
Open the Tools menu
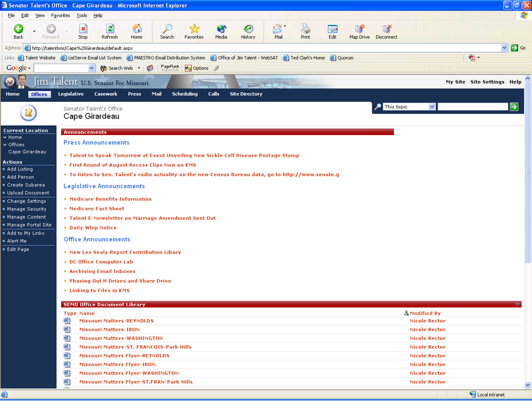click(x=81, y=16)
